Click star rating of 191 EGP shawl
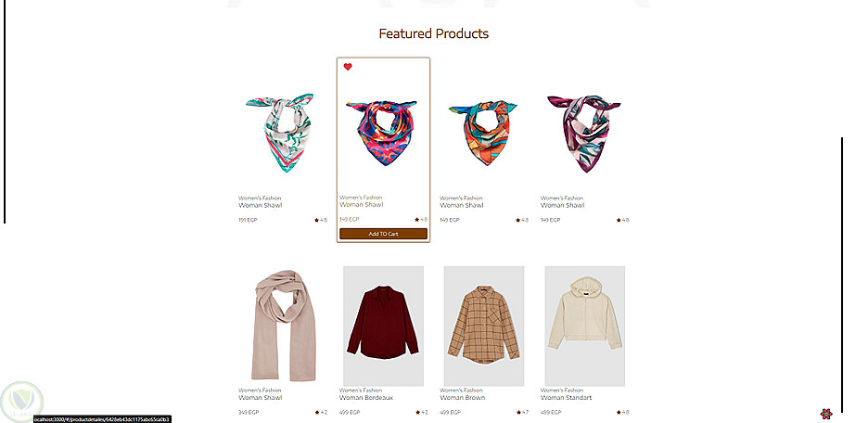The image size is (868, 423). 321,220
